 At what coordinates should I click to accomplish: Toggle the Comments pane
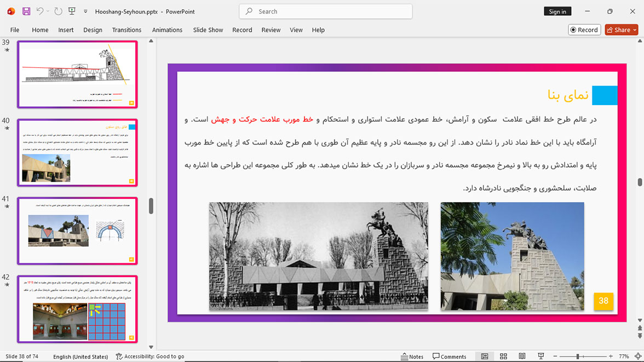449,356
